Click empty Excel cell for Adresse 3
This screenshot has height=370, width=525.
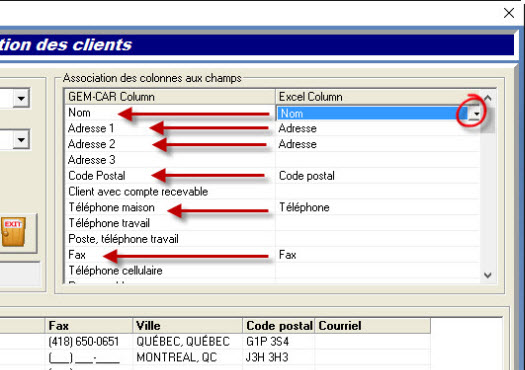378,160
